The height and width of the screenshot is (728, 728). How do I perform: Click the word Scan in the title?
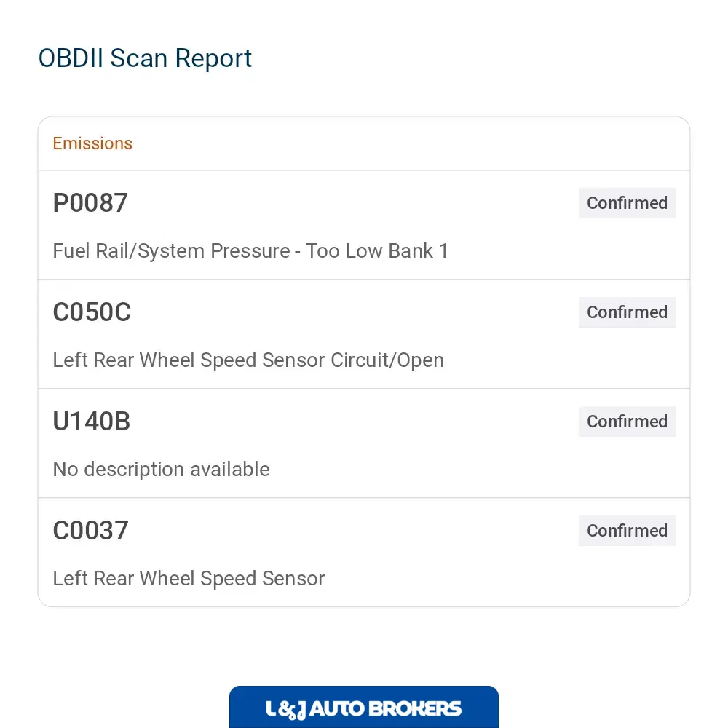pyautogui.click(x=138, y=58)
